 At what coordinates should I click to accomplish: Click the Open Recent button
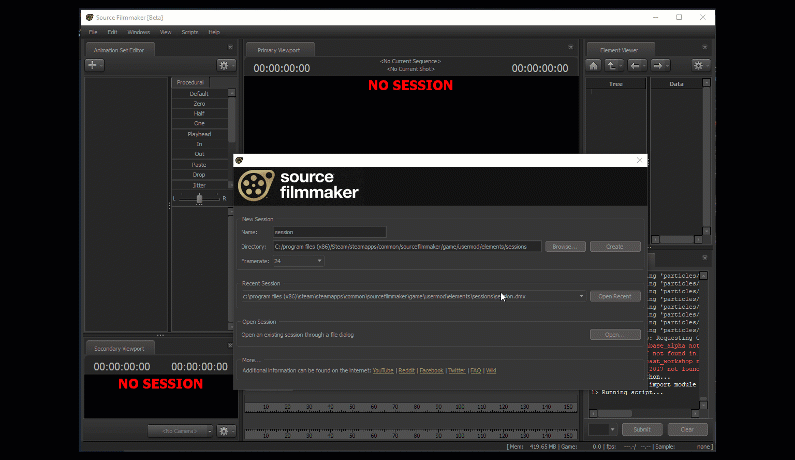pyautogui.click(x=615, y=296)
